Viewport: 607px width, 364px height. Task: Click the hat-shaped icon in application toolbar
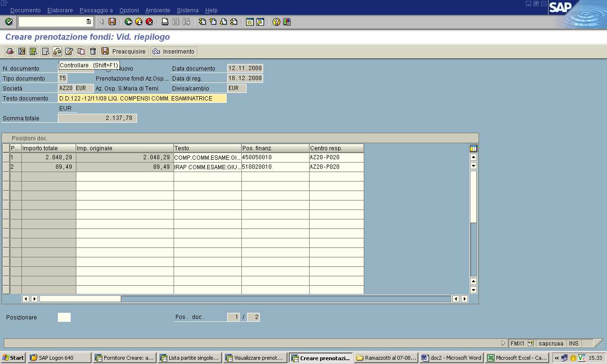(10, 51)
